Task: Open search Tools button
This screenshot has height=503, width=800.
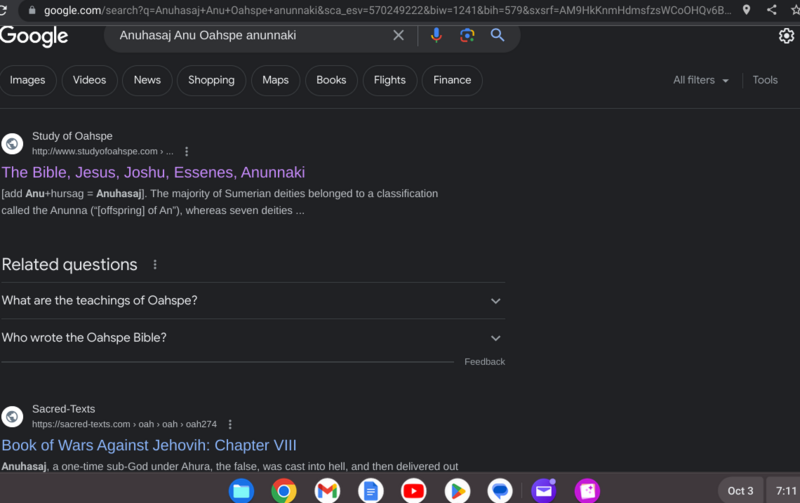Action: [765, 80]
